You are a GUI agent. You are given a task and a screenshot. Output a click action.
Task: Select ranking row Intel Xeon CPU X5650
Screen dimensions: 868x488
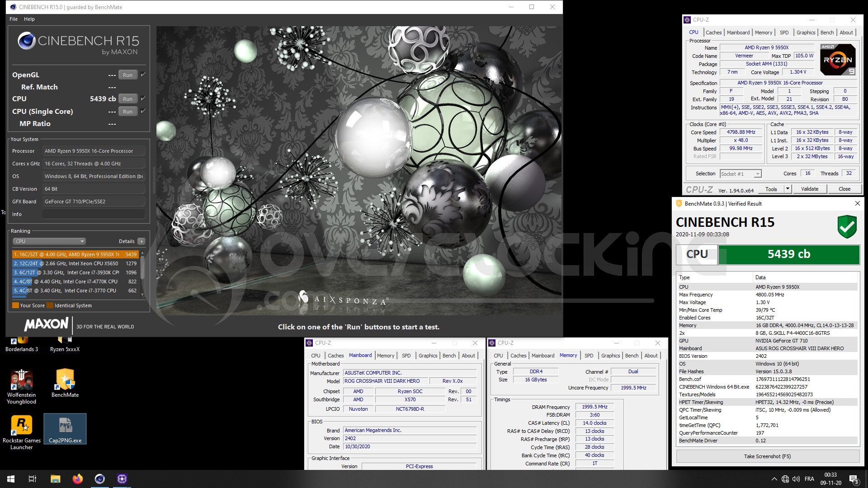coord(75,263)
